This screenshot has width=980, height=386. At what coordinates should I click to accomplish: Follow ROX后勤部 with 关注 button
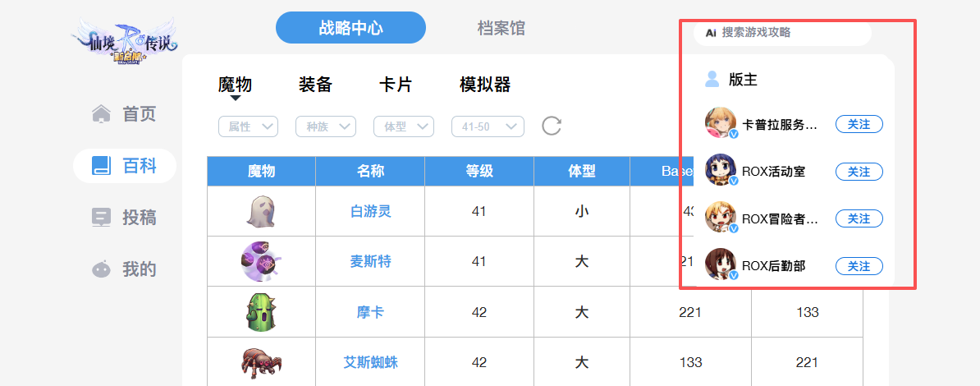(x=859, y=266)
